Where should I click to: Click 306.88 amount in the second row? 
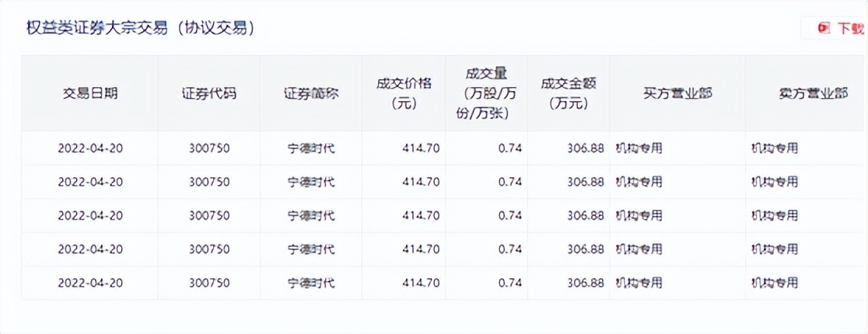pyautogui.click(x=585, y=182)
